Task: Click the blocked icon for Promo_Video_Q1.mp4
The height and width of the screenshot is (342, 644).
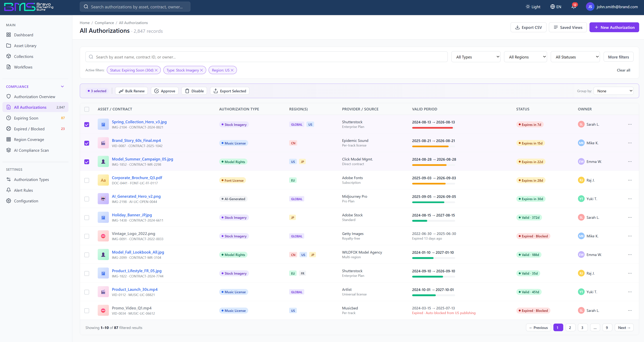Action: (x=103, y=311)
